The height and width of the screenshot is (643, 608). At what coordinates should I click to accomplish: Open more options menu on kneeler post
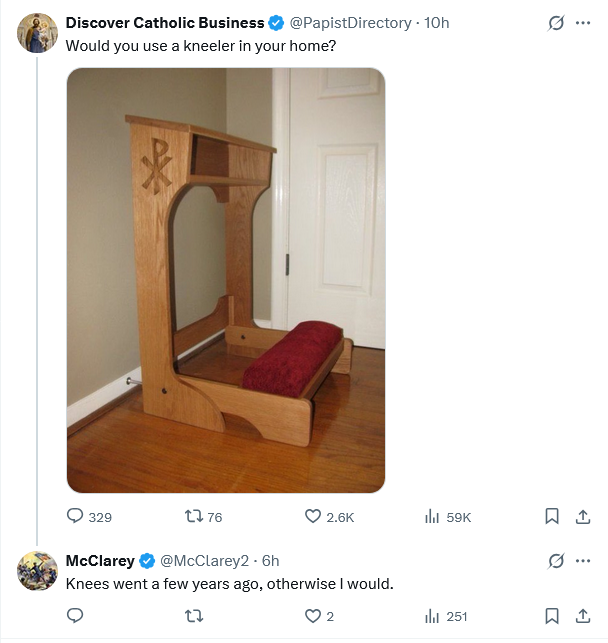583,23
